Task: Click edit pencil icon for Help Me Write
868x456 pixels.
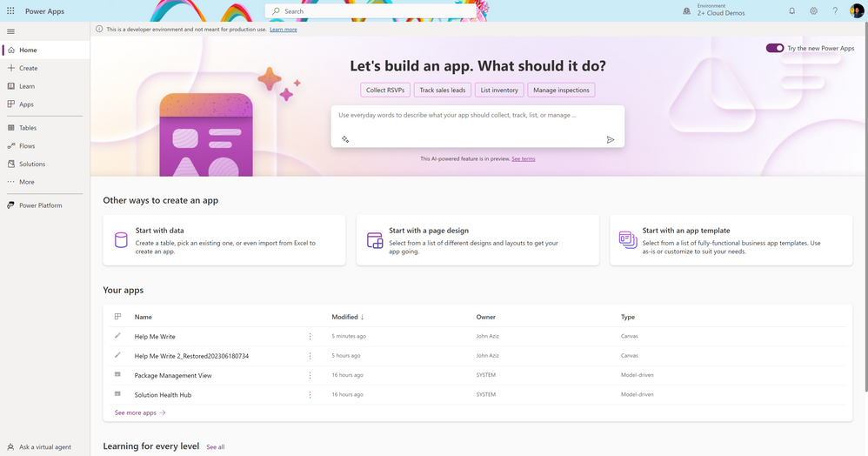Action: [117, 336]
